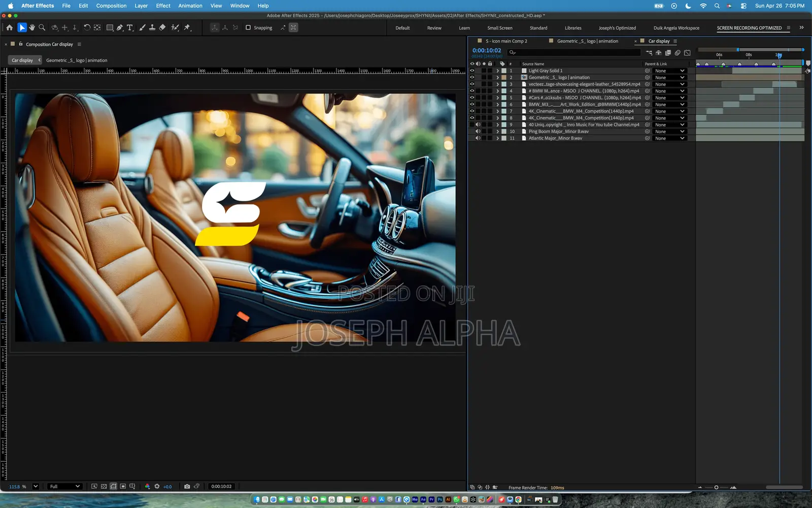Select the Zoom magnifier tool
This screenshot has width=812, height=508.
click(x=42, y=27)
